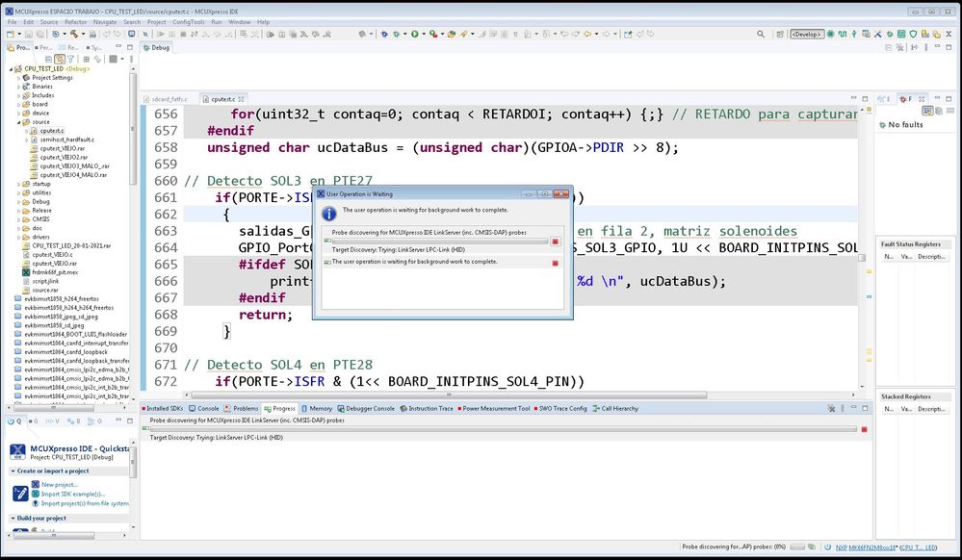
Task: Open the Pins config tool chip icon
Action: point(830,34)
